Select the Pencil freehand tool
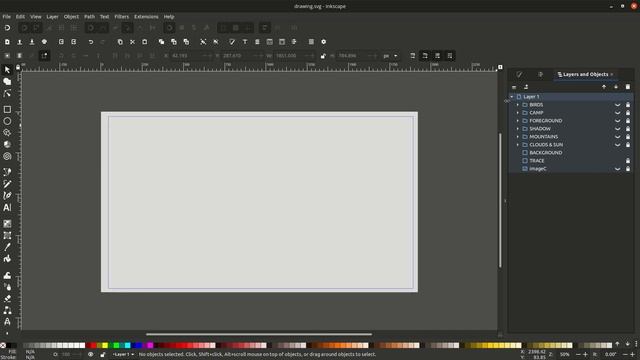Image resolution: width=640 pixels, height=360 pixels. (x=7, y=184)
